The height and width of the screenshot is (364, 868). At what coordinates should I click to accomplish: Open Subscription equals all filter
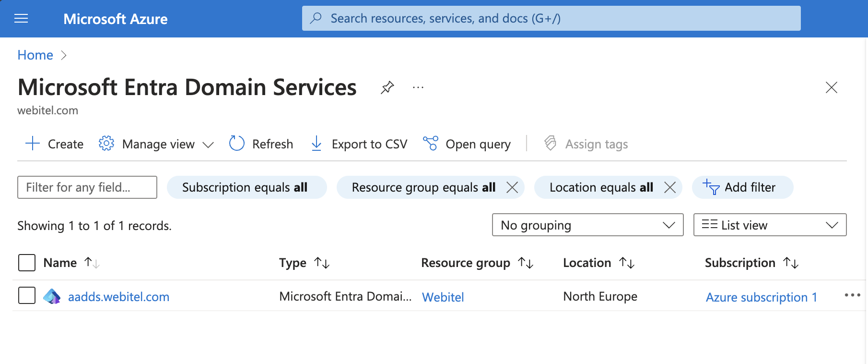pos(247,187)
